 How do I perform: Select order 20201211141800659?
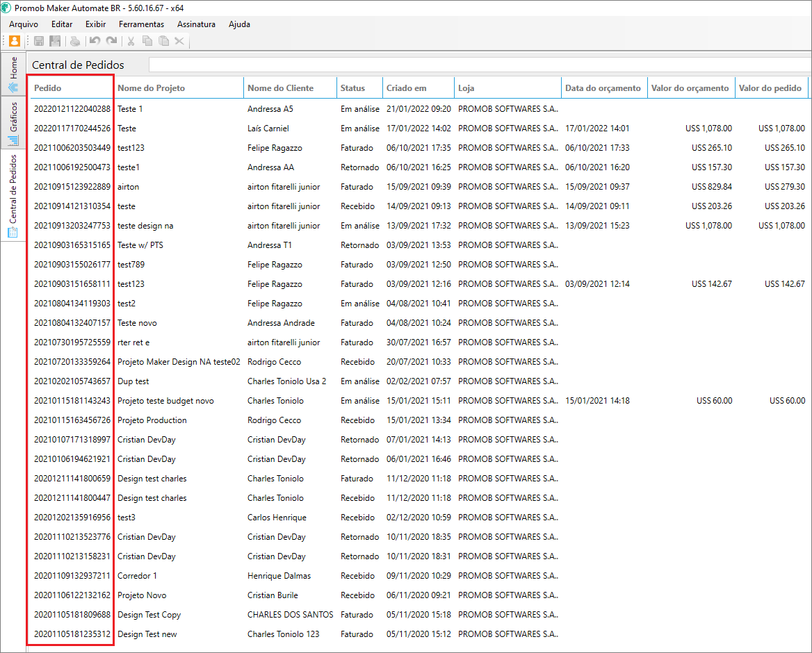coord(72,479)
